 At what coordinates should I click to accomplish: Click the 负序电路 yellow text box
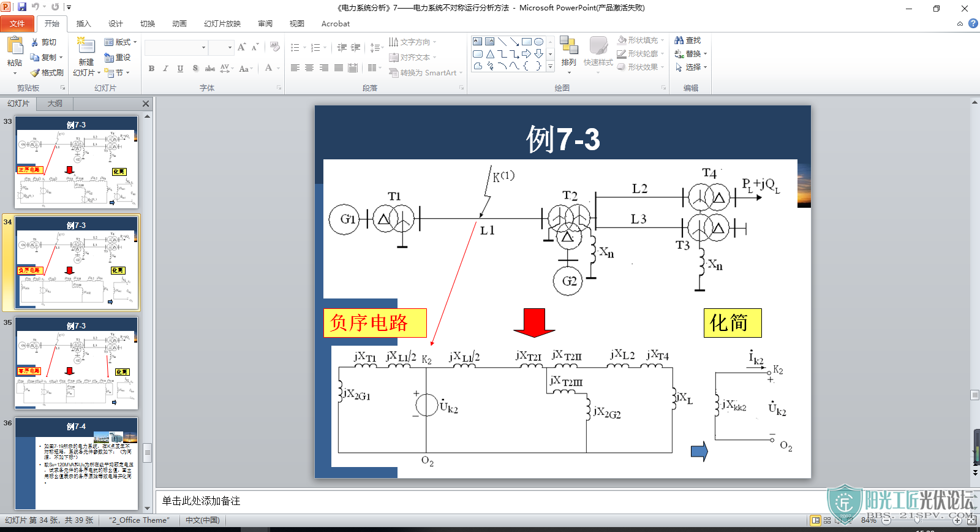375,323
